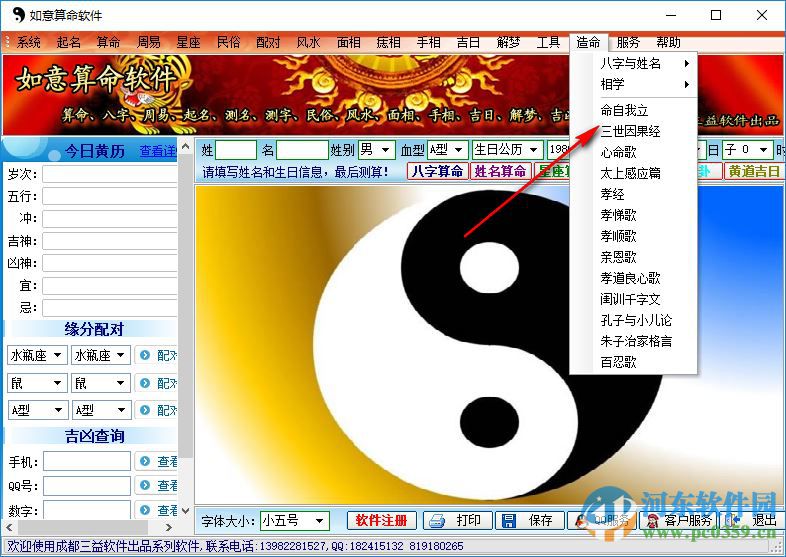Select 孝经 from the menu
The image size is (786, 557).
click(x=634, y=194)
